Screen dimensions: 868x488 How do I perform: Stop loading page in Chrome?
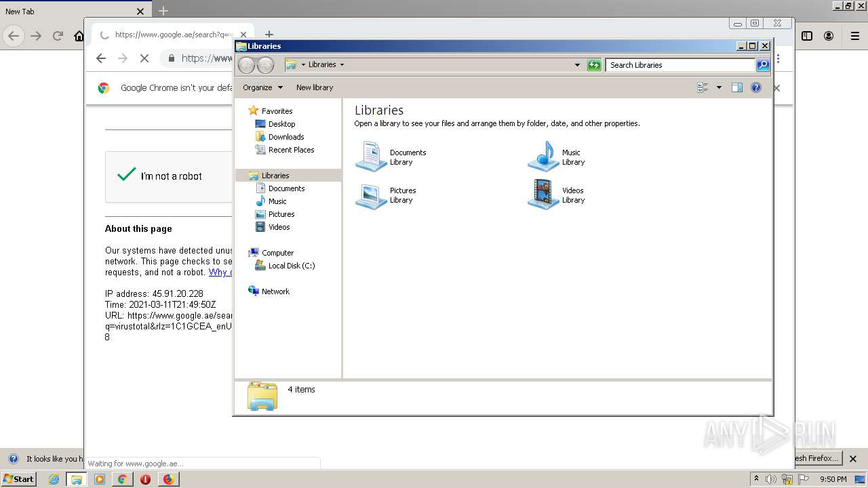coord(144,58)
